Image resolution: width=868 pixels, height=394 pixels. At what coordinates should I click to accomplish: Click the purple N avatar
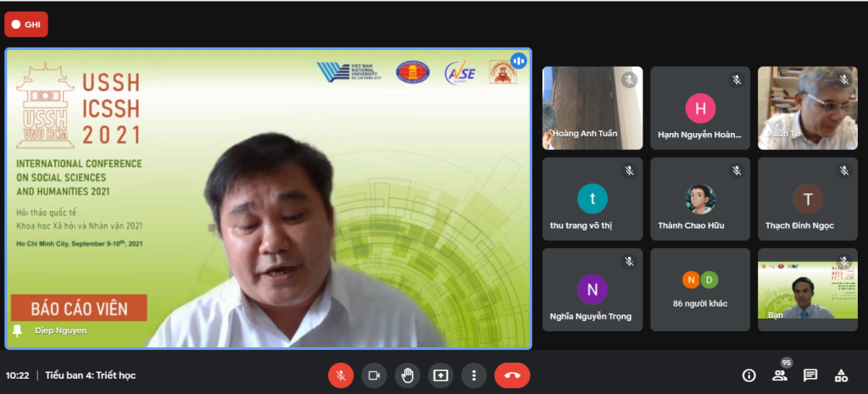pyautogui.click(x=593, y=290)
